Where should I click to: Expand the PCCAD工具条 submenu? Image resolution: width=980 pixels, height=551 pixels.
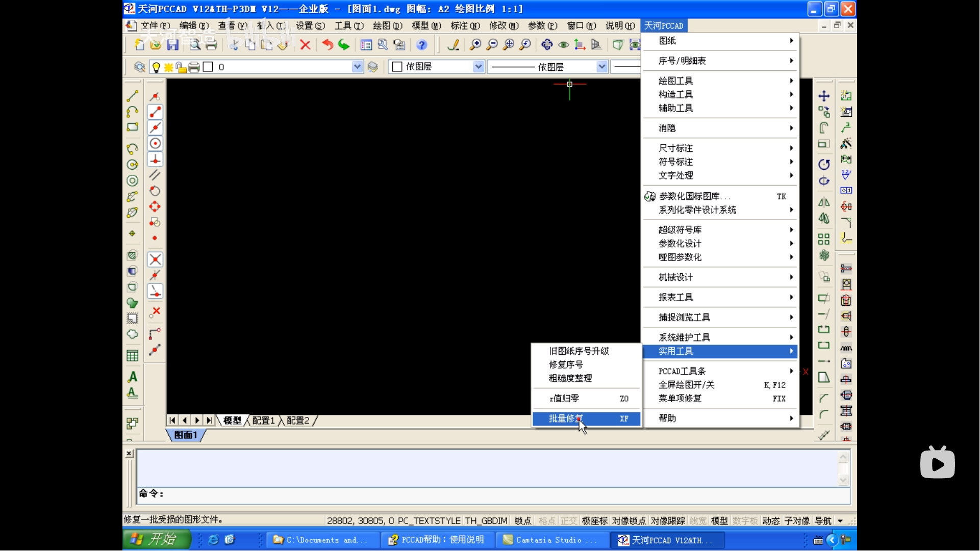point(720,372)
